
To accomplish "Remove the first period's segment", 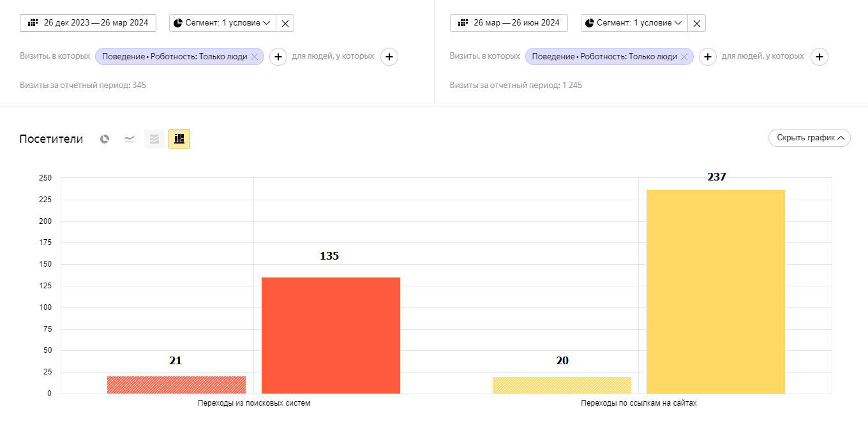I will 285,23.
